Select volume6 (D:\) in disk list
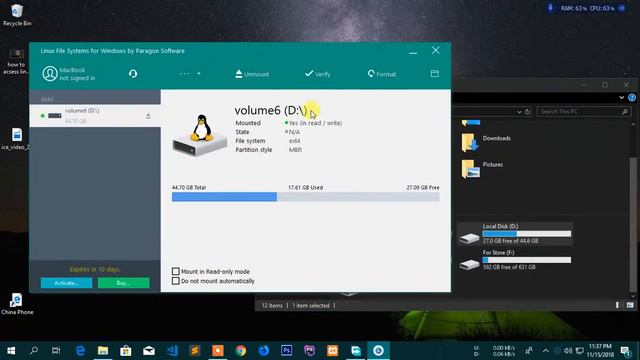 95,116
